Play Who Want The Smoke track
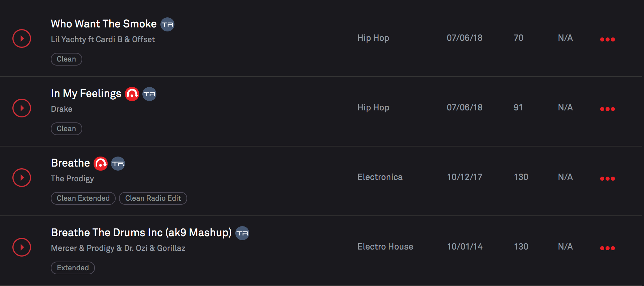 (x=22, y=38)
